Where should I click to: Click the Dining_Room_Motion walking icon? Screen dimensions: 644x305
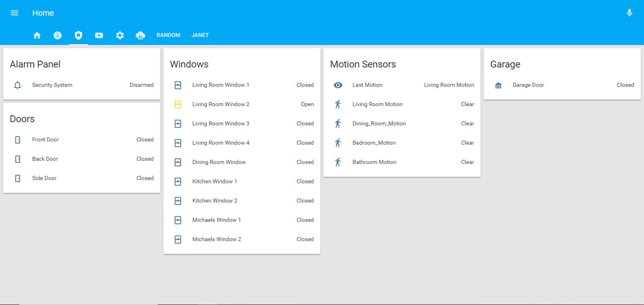pos(338,124)
